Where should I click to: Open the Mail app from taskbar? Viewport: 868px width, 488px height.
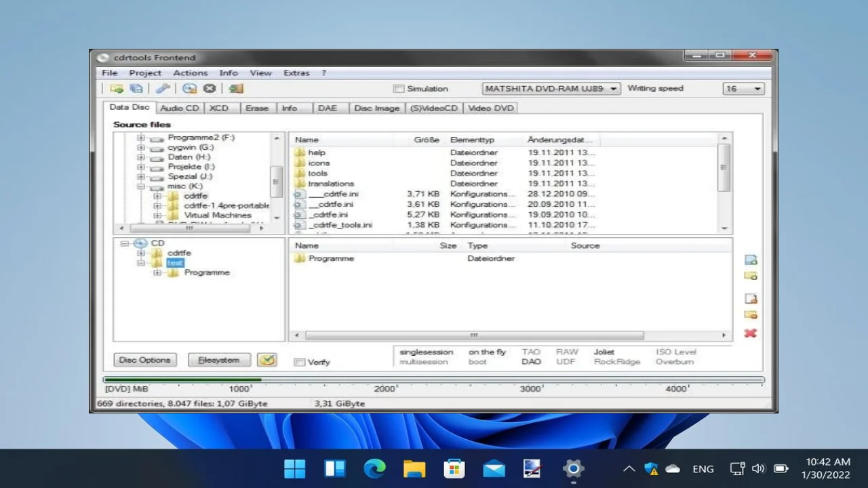[x=494, y=468]
